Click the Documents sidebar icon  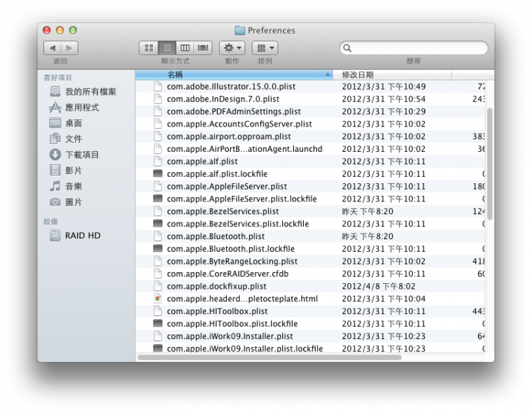click(55, 138)
